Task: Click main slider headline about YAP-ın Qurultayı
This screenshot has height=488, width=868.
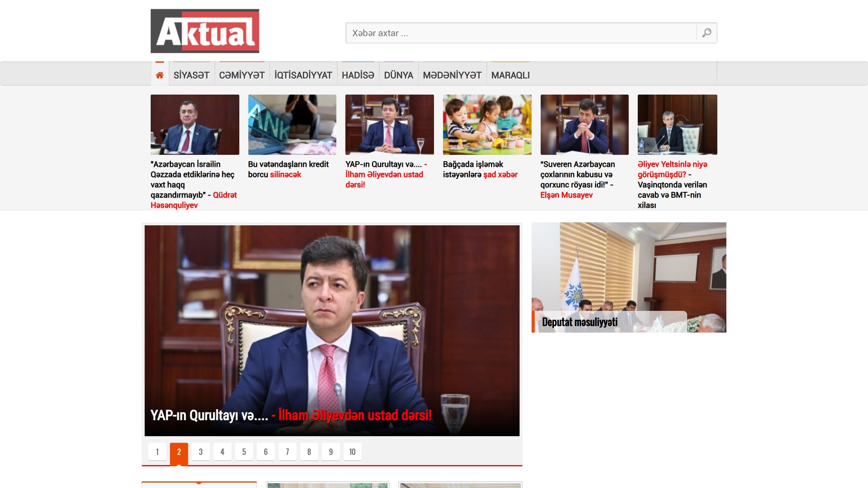Action: 291,415
